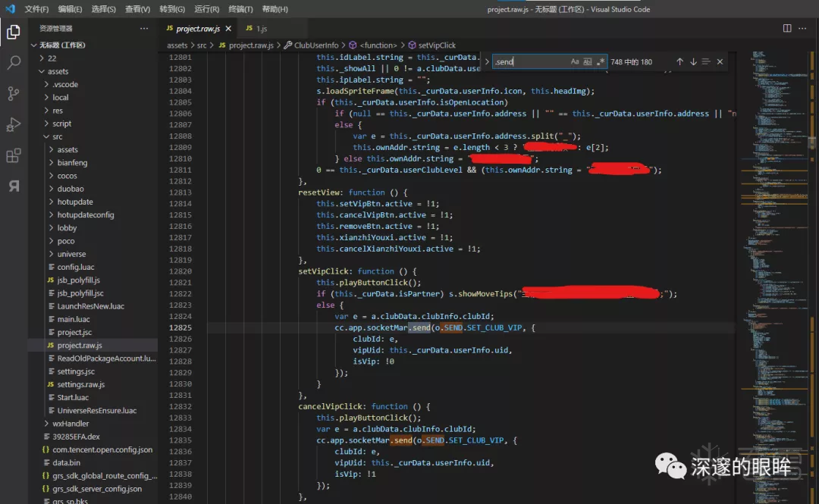Image resolution: width=819 pixels, height=504 pixels.
Task: Toggle Match Whole Word in find widget
Action: tap(588, 61)
